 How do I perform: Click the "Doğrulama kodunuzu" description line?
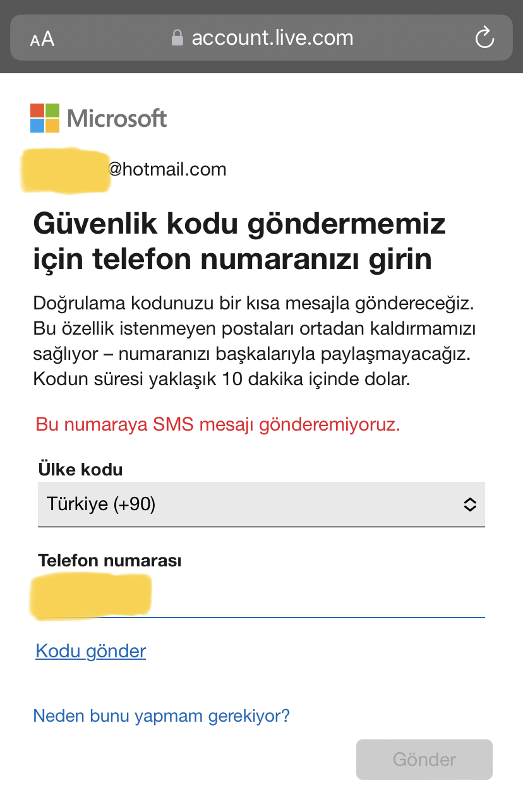pos(253,303)
